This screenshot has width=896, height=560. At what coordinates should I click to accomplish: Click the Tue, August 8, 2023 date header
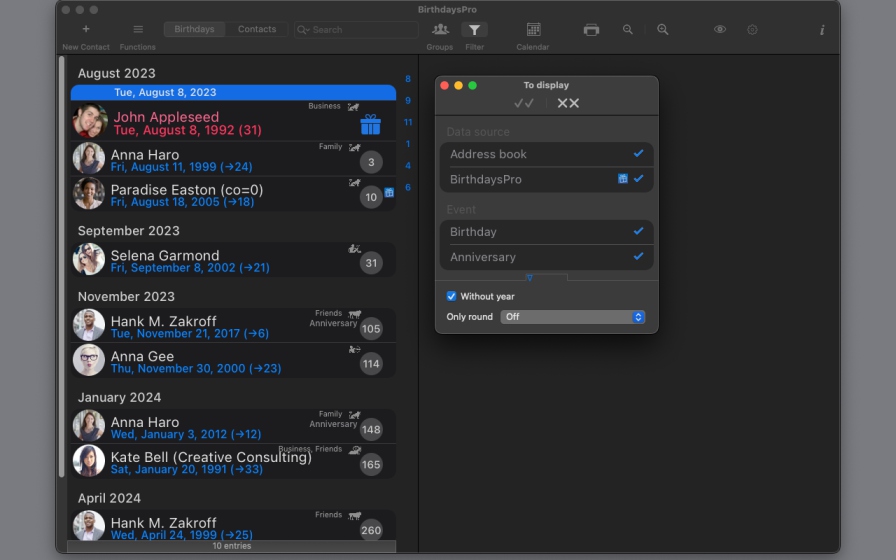233,93
